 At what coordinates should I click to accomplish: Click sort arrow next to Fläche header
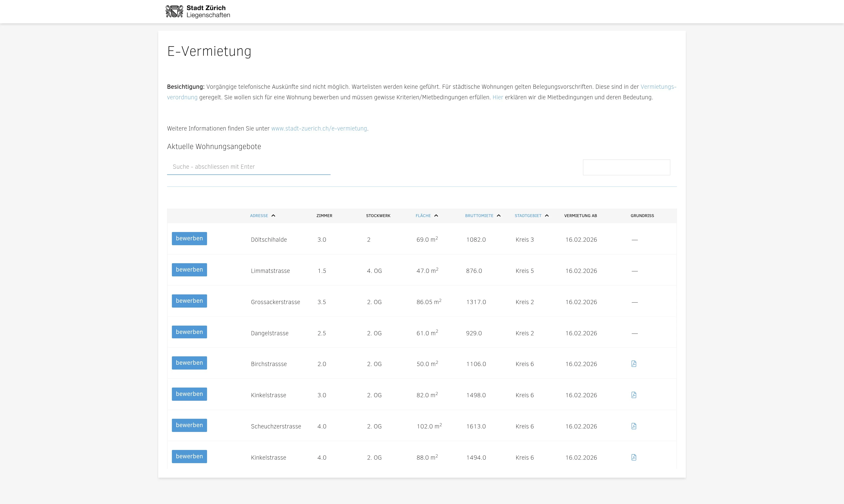pos(436,216)
